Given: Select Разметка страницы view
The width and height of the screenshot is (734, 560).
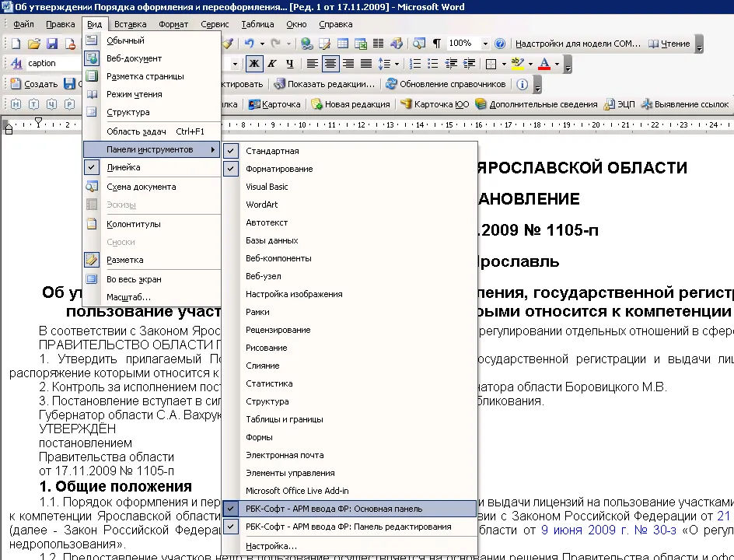Looking at the screenshot, I should (x=152, y=76).
